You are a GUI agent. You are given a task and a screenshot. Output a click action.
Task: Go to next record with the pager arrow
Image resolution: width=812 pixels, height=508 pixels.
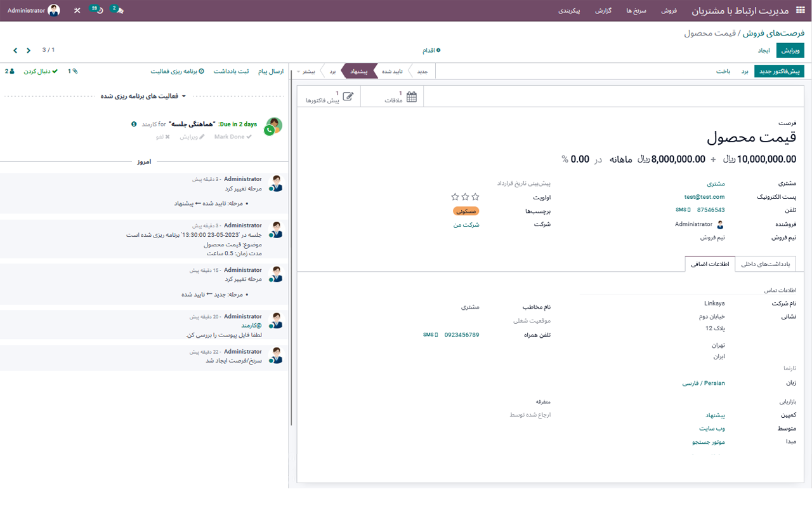(14, 50)
